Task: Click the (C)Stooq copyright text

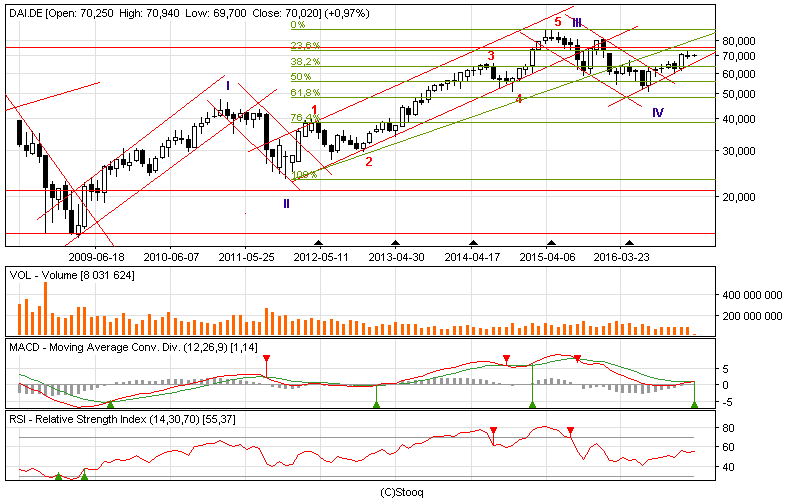Action: 402,492
